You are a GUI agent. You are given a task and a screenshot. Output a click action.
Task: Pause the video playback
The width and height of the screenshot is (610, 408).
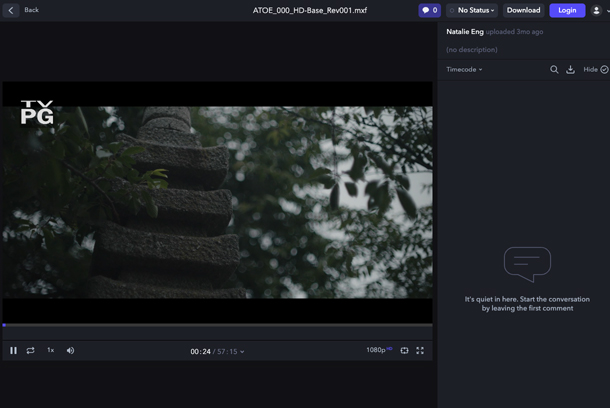(x=13, y=350)
